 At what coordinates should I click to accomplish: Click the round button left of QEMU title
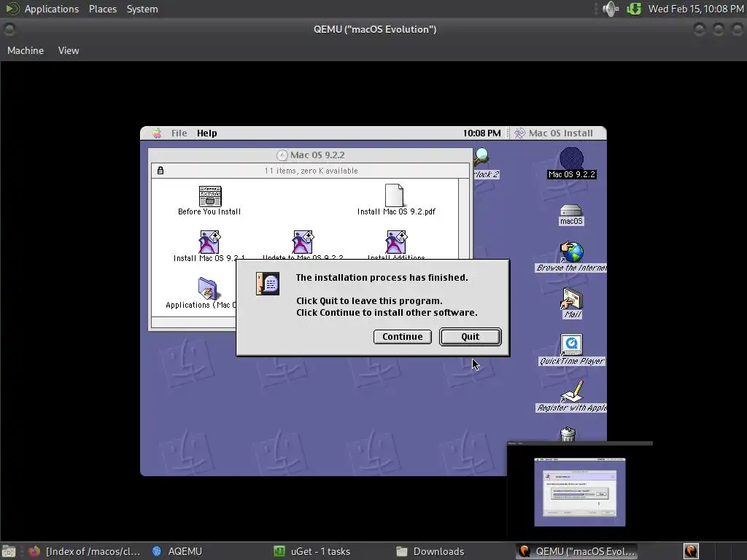point(9,29)
